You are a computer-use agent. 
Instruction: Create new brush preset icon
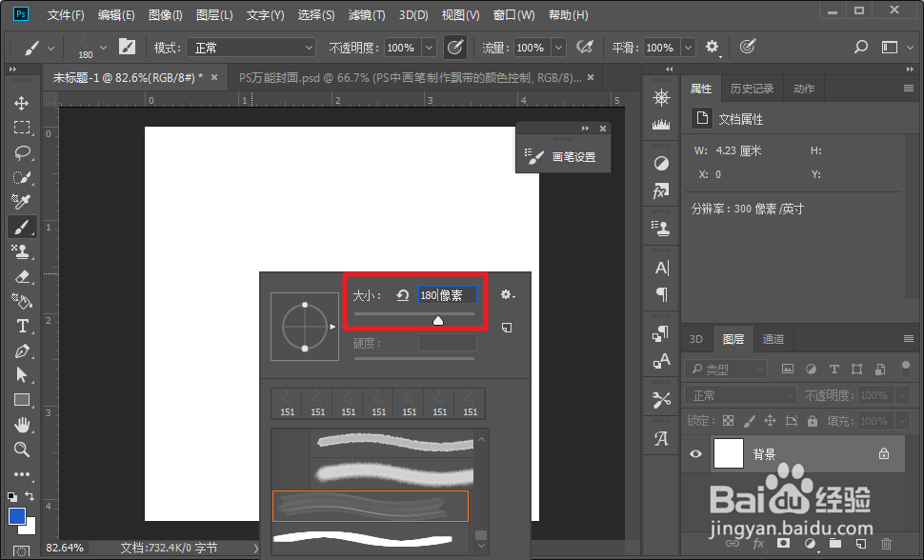click(x=507, y=328)
